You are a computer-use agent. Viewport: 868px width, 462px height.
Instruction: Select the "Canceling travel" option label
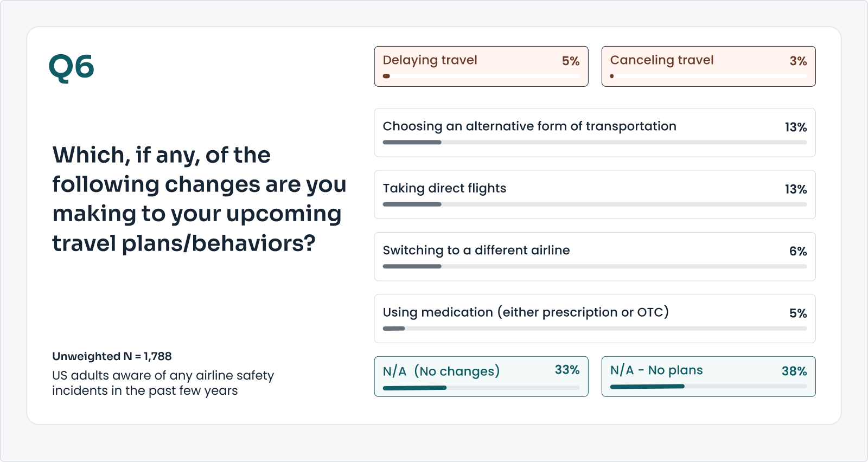pyautogui.click(x=661, y=60)
